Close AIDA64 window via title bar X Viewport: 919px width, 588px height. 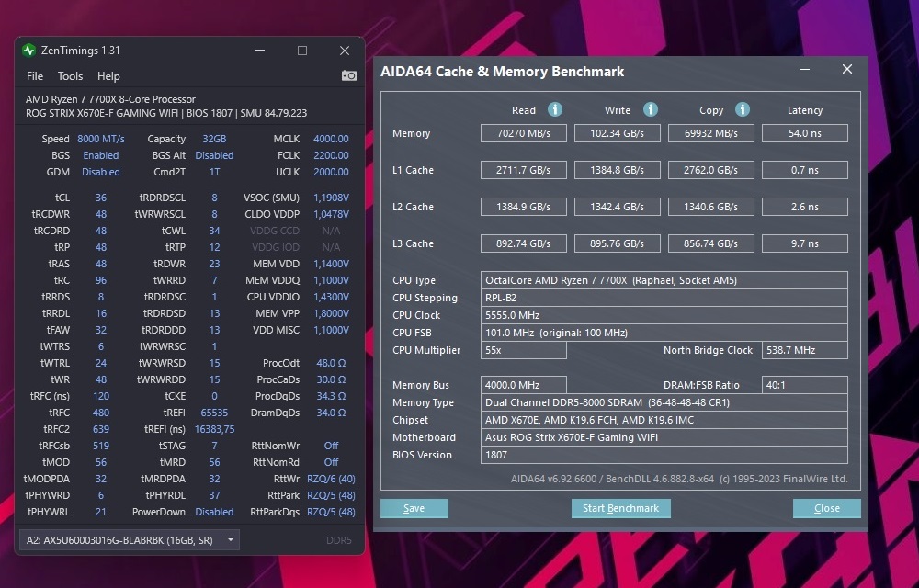click(847, 69)
